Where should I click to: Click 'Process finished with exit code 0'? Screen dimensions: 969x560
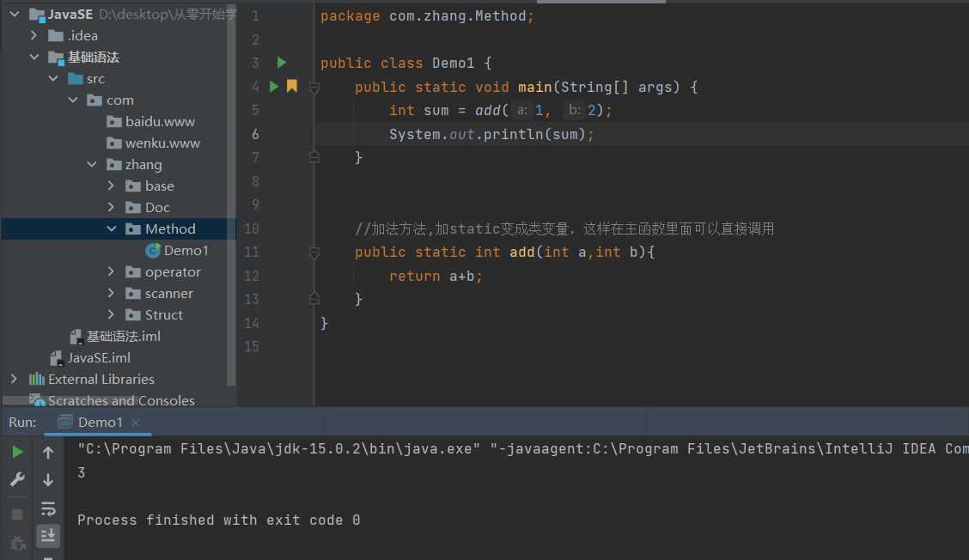219,520
